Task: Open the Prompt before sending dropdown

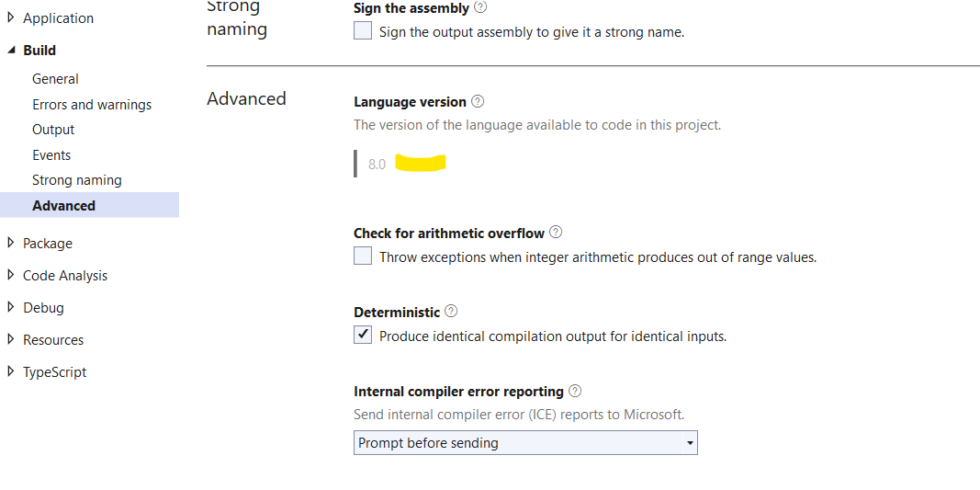Action: (x=525, y=442)
